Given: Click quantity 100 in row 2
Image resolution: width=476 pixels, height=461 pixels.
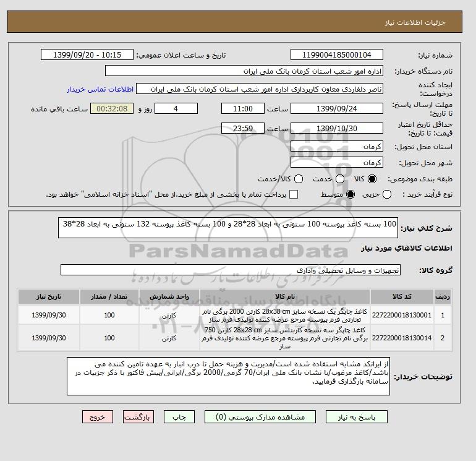Looking at the screenshot, I should (x=109, y=338).
